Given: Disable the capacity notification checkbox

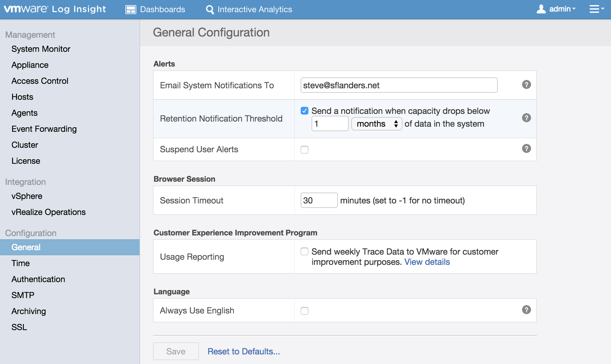Looking at the screenshot, I should click(x=305, y=111).
